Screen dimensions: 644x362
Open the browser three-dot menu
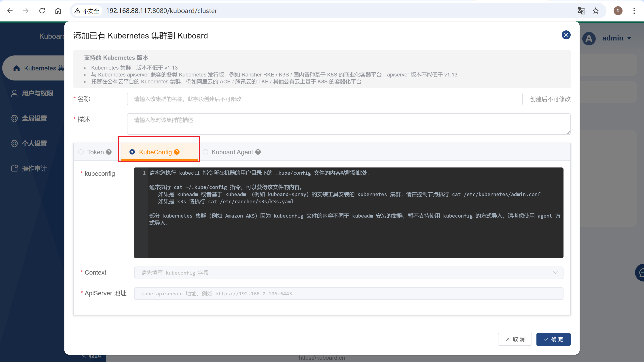click(634, 11)
